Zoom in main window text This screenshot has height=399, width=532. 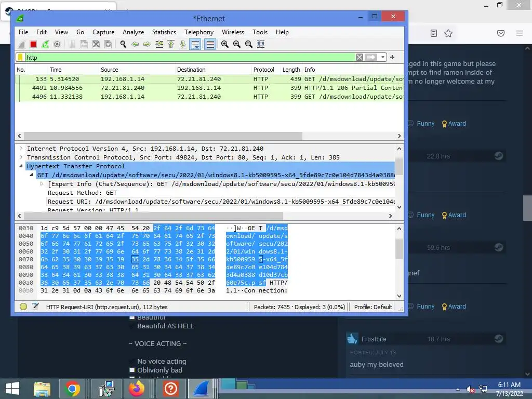click(x=224, y=44)
